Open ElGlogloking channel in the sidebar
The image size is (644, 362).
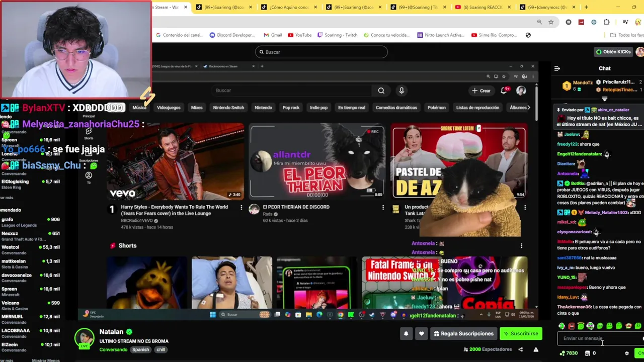30,184
